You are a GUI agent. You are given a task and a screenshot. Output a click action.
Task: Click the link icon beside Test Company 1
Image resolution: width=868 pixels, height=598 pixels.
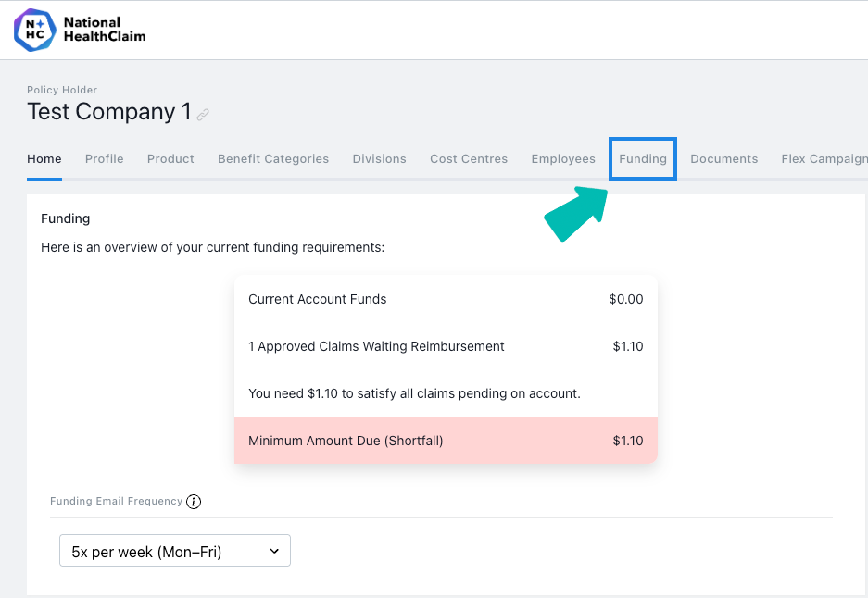pyautogui.click(x=203, y=115)
